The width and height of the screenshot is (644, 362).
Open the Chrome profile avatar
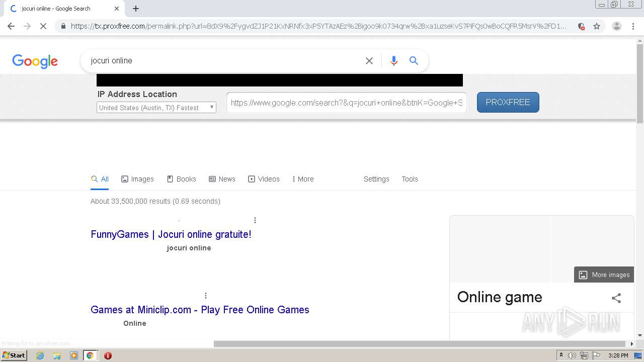coord(617,26)
